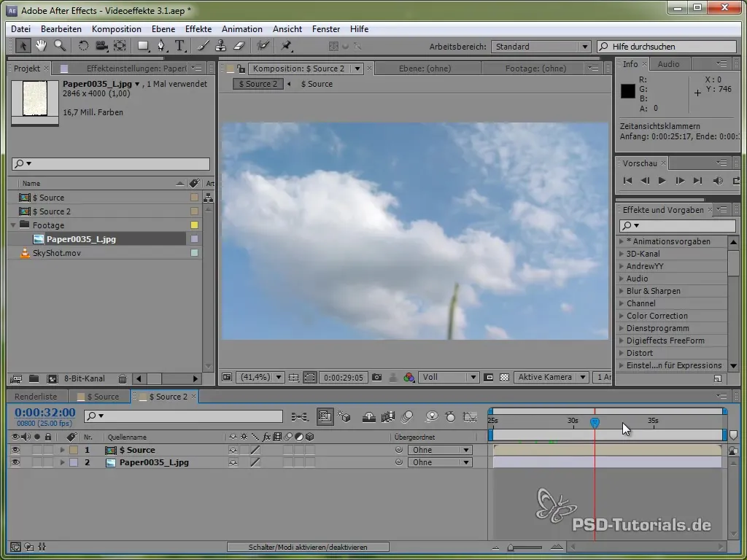Click the draft 3D icon in the timeline
Screen dimensions: 747x560
[344, 417]
